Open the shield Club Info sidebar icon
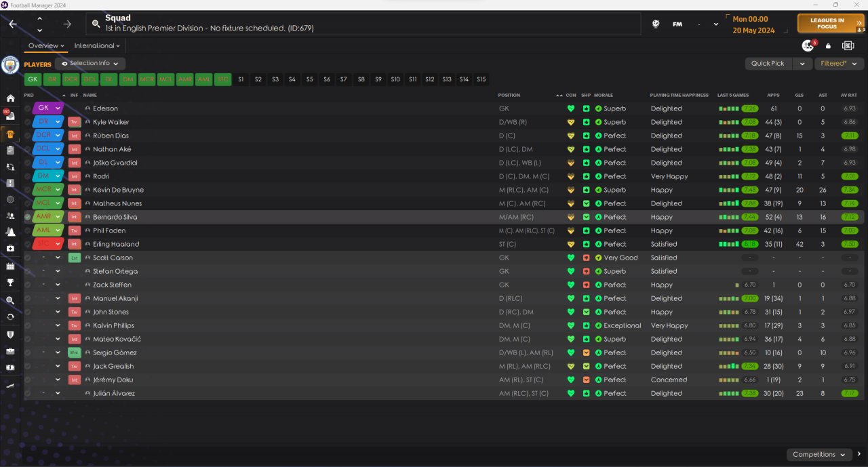The width and height of the screenshot is (868, 467). [10, 334]
